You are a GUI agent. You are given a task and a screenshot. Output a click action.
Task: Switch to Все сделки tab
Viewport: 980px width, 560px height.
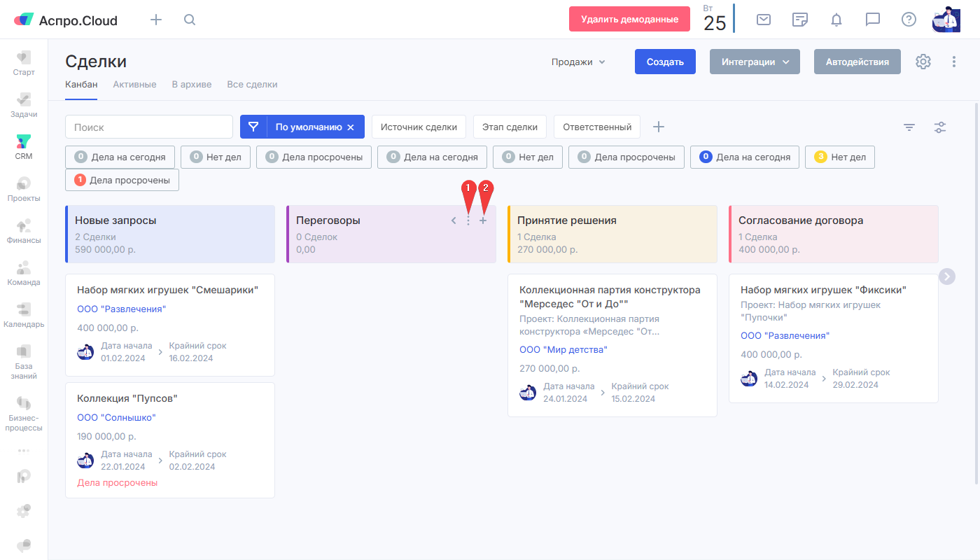[252, 84]
